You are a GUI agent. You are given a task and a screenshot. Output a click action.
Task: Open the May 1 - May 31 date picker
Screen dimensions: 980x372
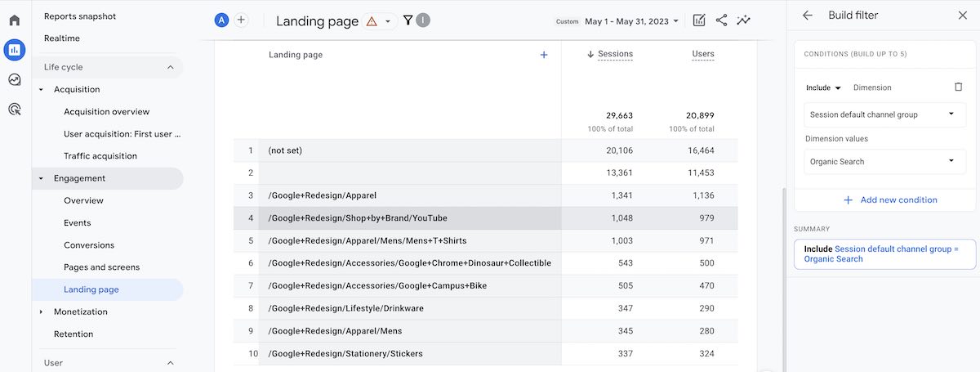click(x=631, y=21)
